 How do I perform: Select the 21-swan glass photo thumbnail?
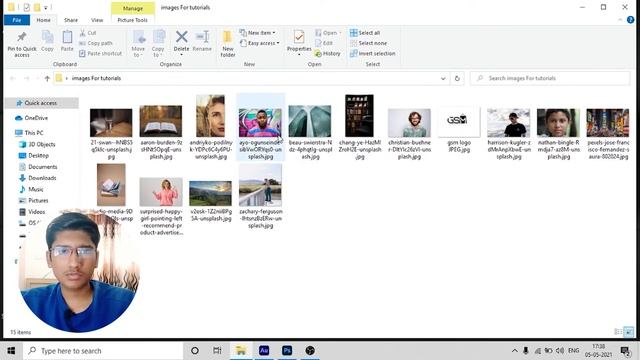tap(111, 122)
